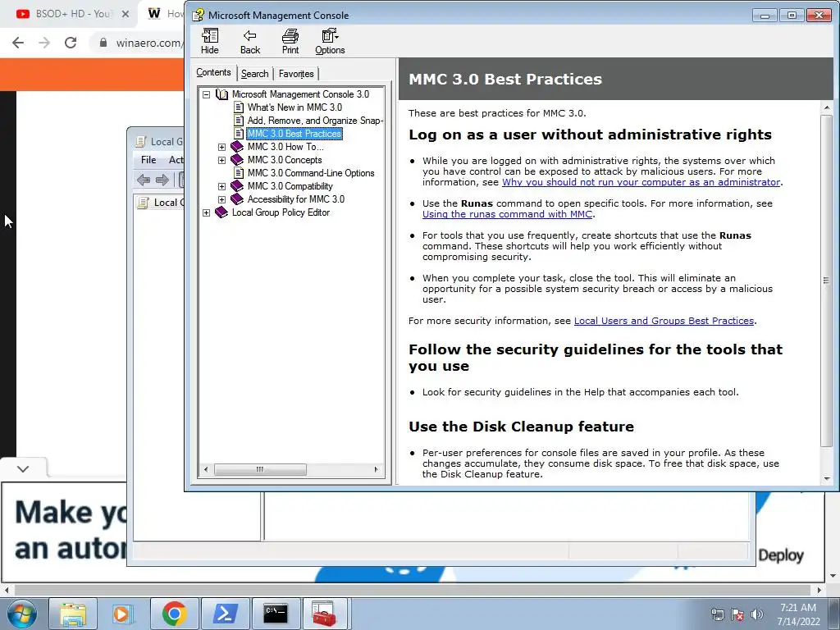Open Local Users and Groups Best Practices link
The image size is (840, 630).
point(664,321)
